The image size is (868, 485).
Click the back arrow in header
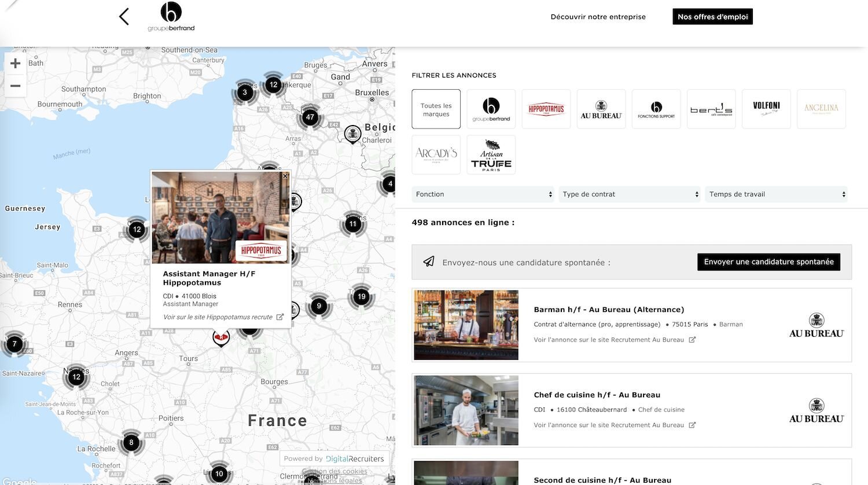124,16
